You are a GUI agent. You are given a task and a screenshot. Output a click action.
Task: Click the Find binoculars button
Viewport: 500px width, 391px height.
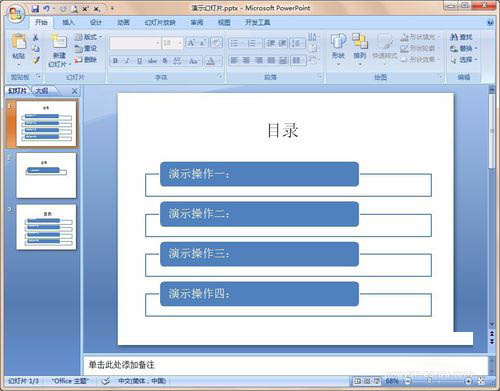[x=461, y=37]
